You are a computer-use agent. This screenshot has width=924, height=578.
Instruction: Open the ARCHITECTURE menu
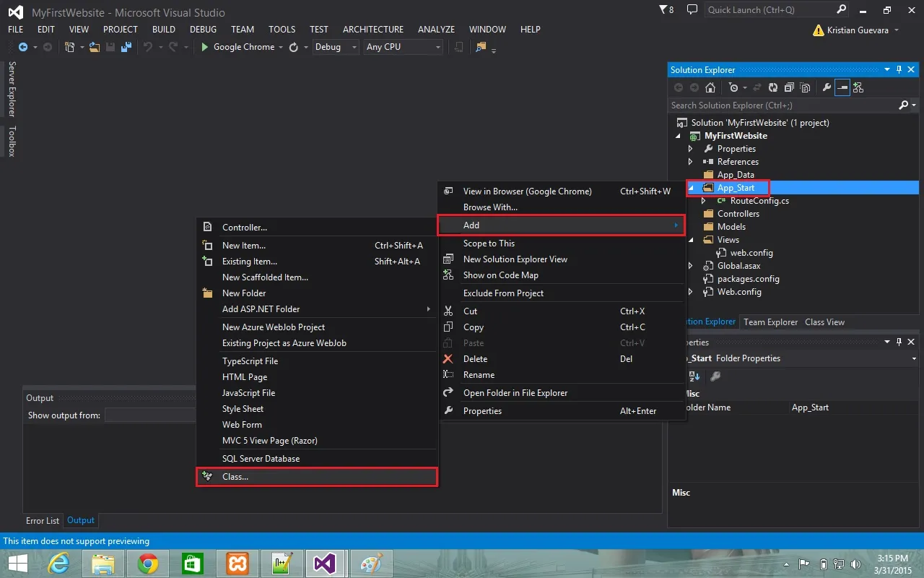[x=373, y=30]
